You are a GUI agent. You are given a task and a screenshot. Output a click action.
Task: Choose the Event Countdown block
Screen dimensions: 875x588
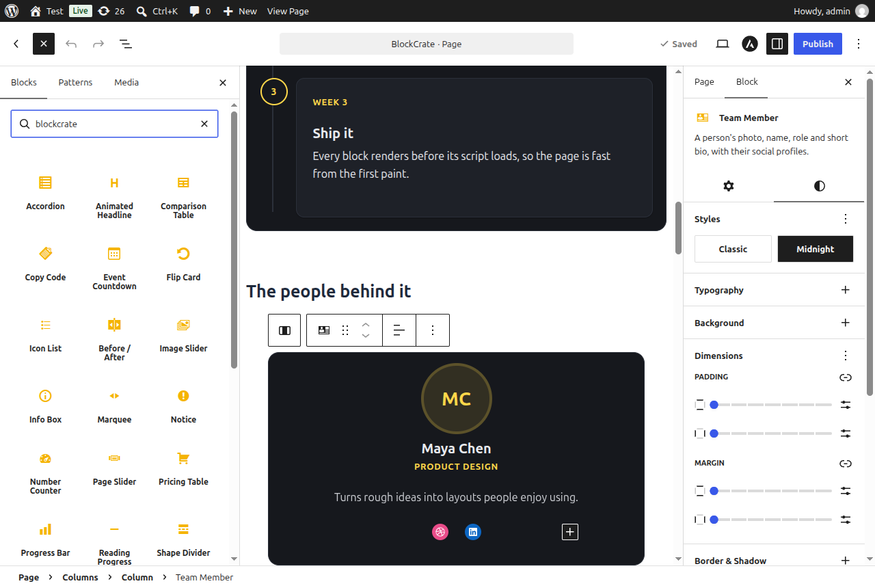114,267
